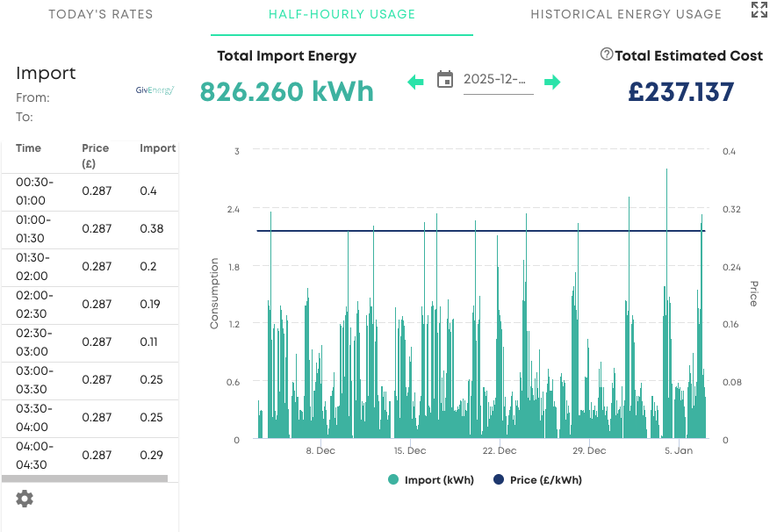Switch to Today's Rates tab
This screenshot has width=777, height=532.
point(101,14)
